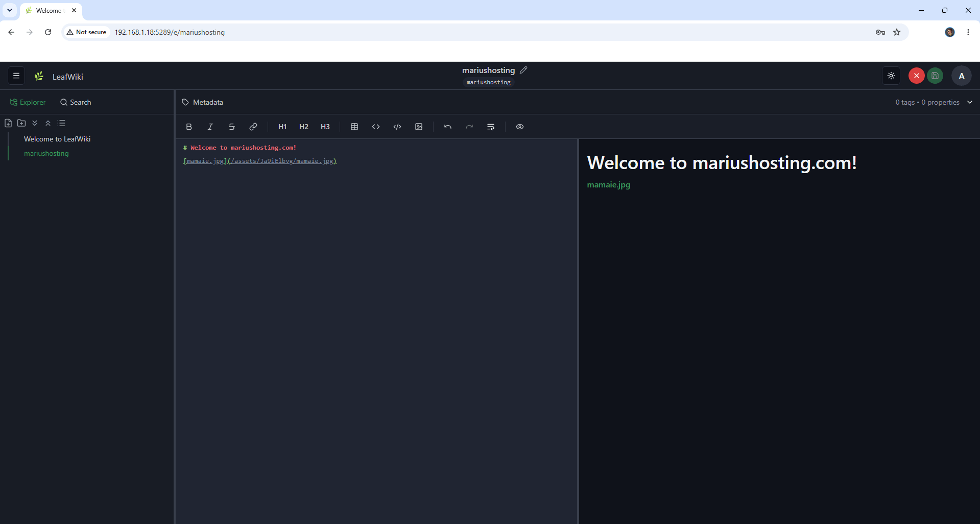Go back in browser history
This screenshot has height=524, width=980.
tap(11, 32)
